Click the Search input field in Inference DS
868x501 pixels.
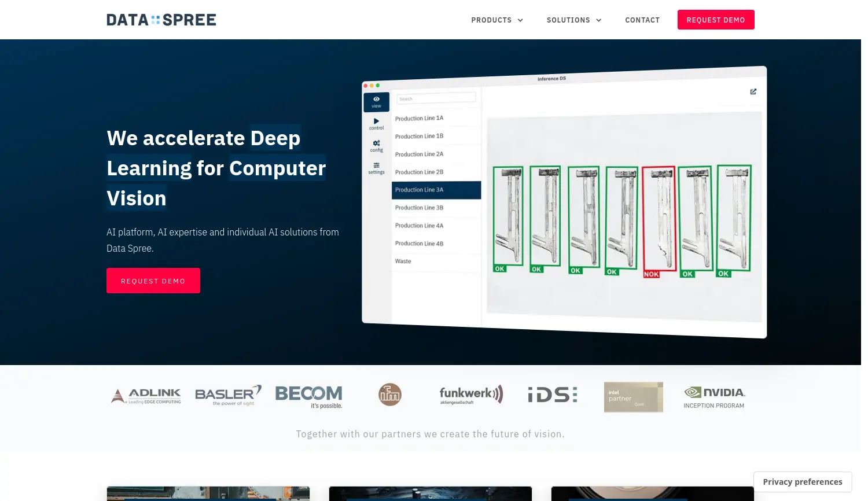tap(436, 97)
